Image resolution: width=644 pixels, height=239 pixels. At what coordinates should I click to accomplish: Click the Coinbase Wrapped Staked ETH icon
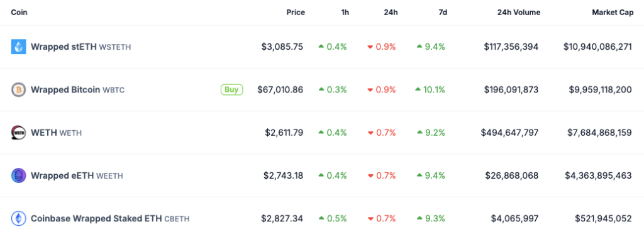click(x=18, y=218)
